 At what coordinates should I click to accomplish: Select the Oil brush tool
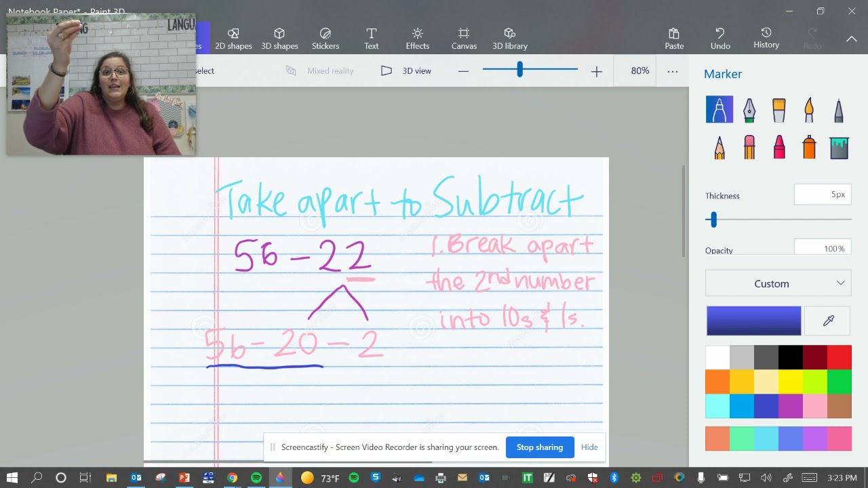(778, 109)
